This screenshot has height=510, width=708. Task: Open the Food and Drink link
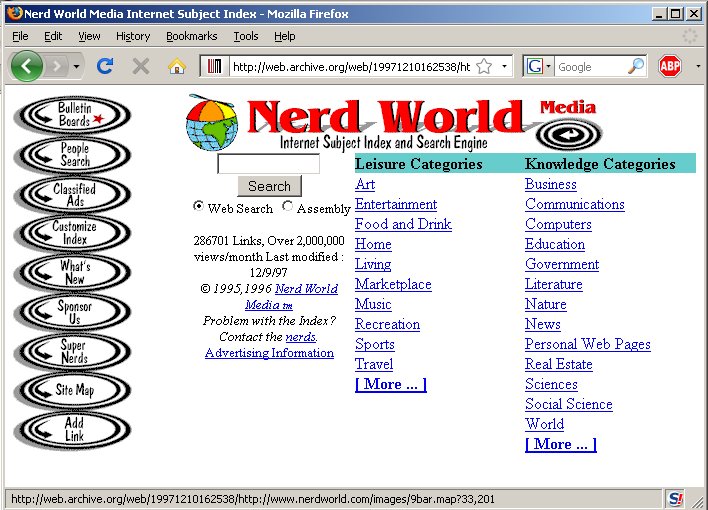403,224
